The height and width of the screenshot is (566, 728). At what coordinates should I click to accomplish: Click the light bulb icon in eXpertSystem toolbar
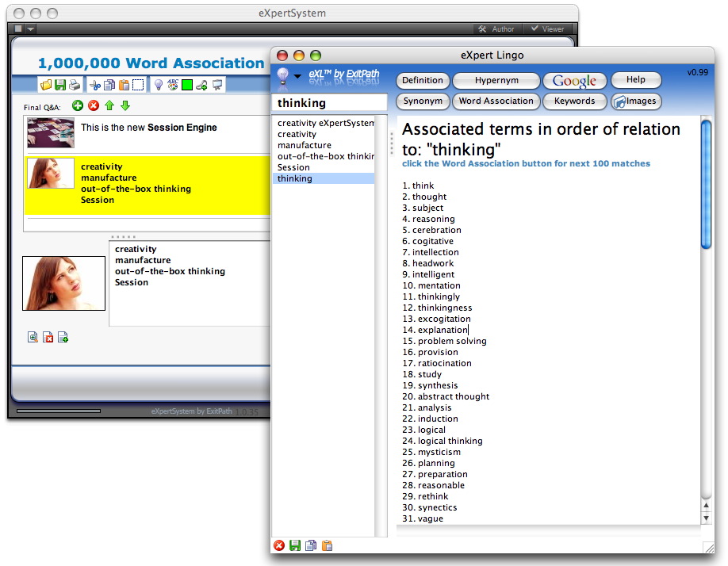click(x=159, y=85)
